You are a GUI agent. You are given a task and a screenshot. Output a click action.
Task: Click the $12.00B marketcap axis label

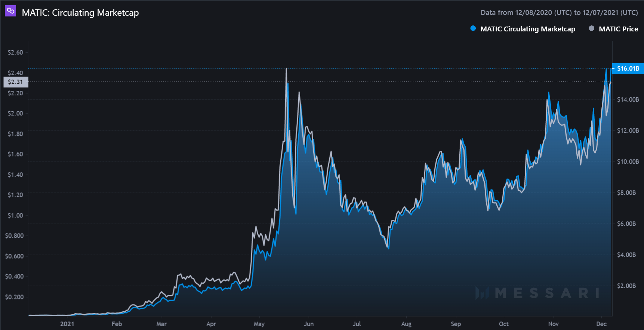click(628, 130)
